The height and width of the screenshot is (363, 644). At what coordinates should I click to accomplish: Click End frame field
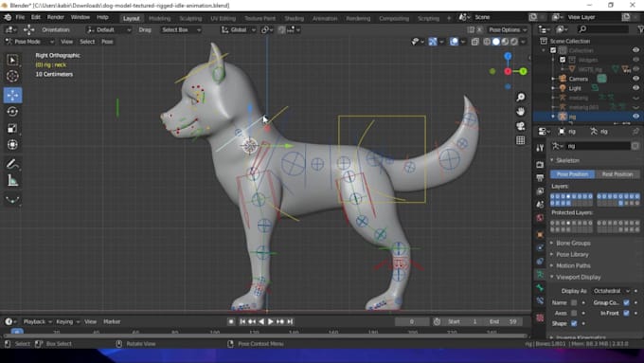click(x=504, y=322)
